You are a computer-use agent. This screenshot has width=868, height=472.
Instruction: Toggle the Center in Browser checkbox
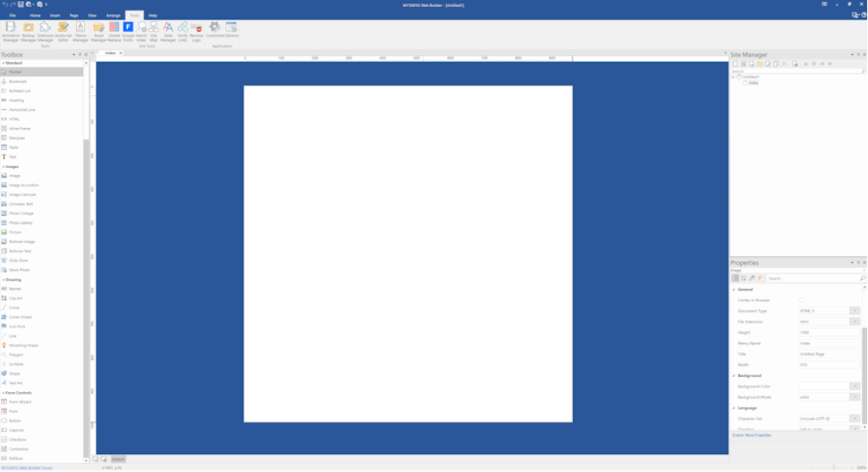[801, 300]
